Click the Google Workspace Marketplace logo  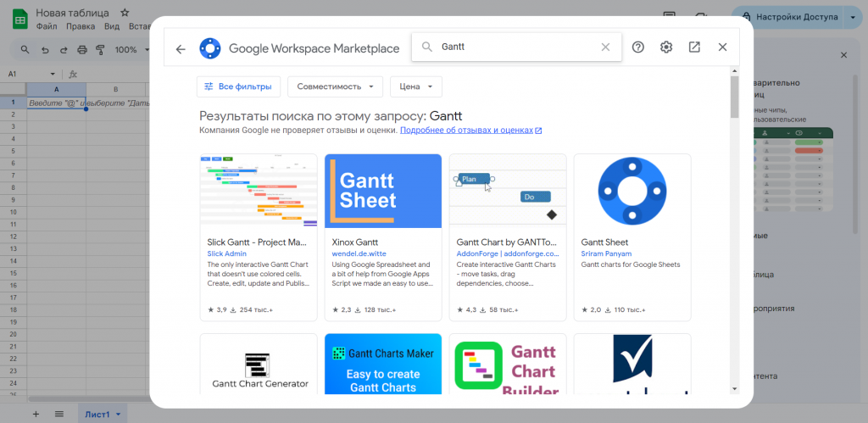[210, 48]
